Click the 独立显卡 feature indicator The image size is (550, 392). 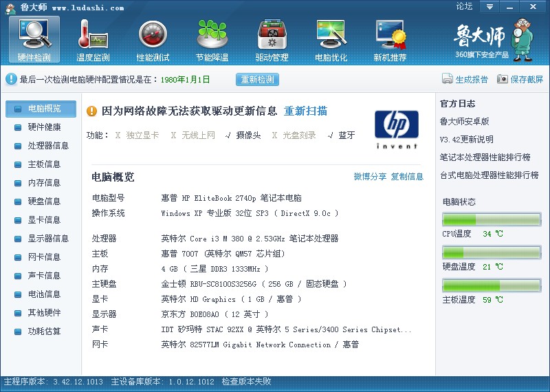137,135
